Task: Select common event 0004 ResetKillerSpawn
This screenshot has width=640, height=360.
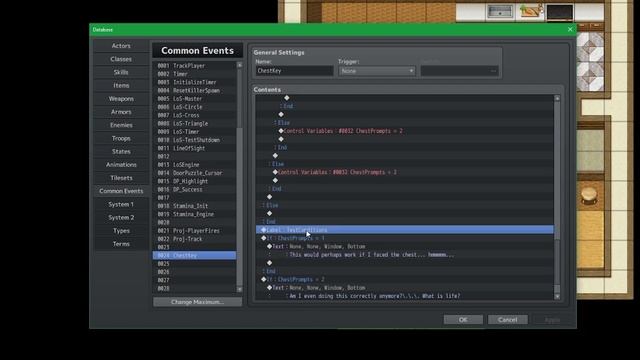Action: (x=194, y=90)
